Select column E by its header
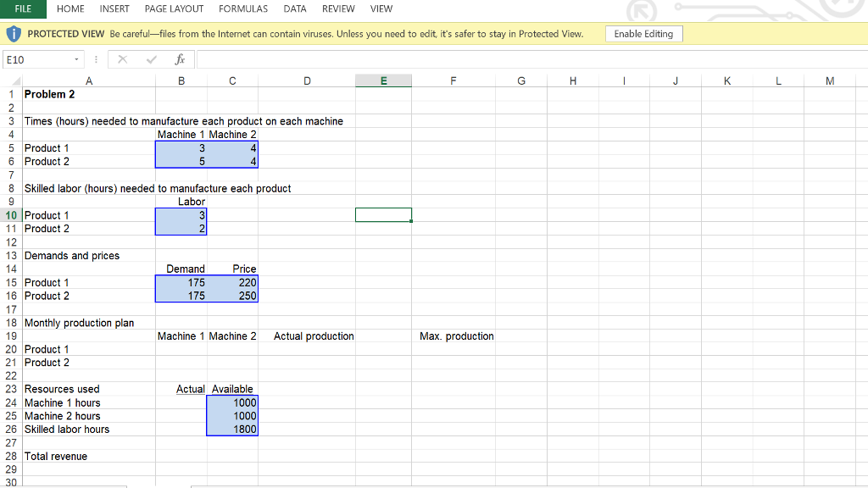 tap(383, 80)
